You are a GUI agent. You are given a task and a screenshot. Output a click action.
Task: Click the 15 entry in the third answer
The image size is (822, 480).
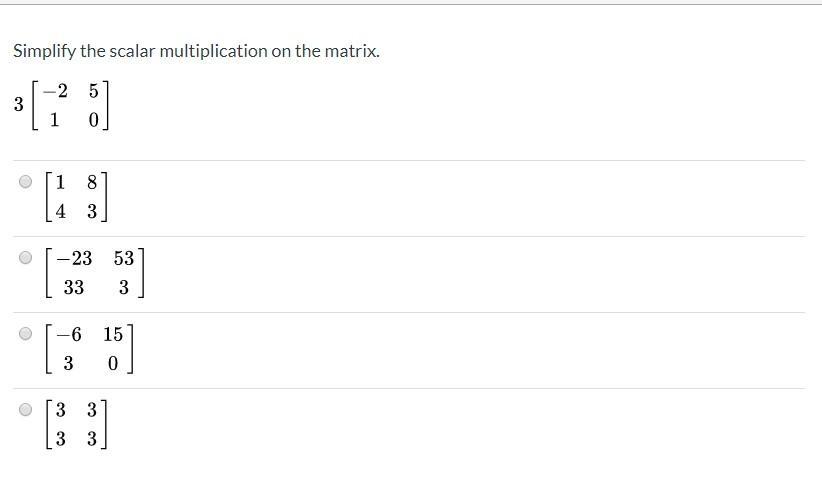(x=113, y=334)
